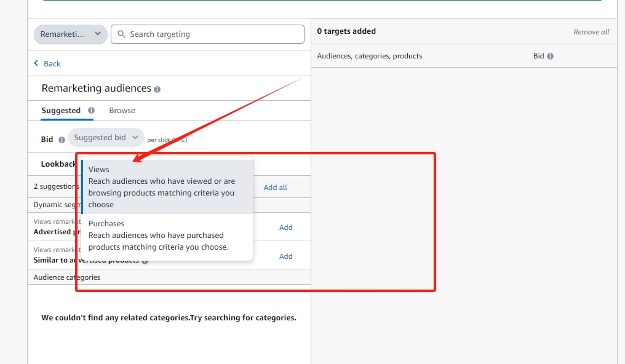Click the Add all link
This screenshot has width=625, height=364.
[x=275, y=188]
